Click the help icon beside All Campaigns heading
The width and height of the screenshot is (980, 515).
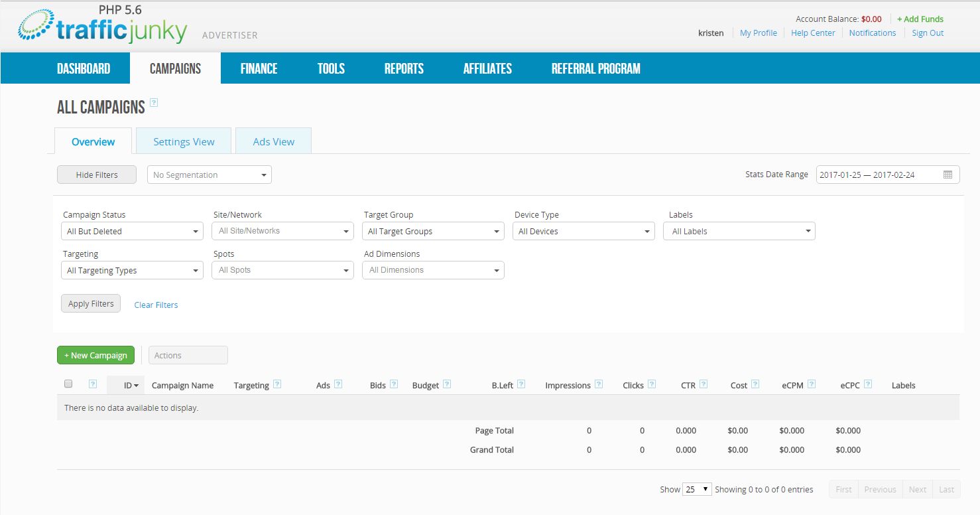pos(154,103)
